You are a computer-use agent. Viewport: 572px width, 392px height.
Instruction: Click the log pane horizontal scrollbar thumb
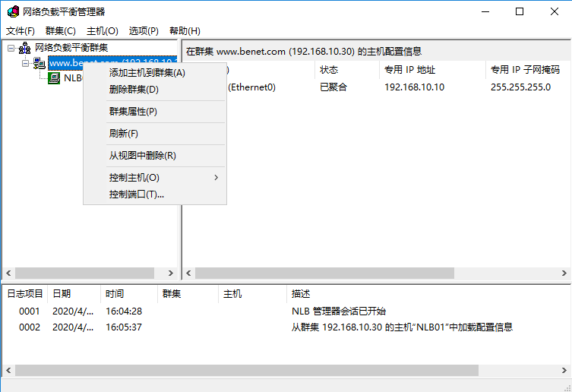coord(247,370)
